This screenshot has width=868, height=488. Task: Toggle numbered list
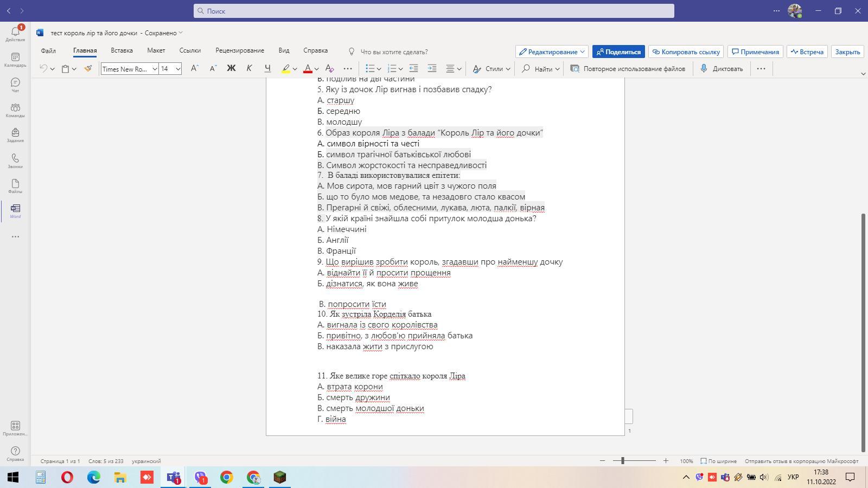pos(392,68)
